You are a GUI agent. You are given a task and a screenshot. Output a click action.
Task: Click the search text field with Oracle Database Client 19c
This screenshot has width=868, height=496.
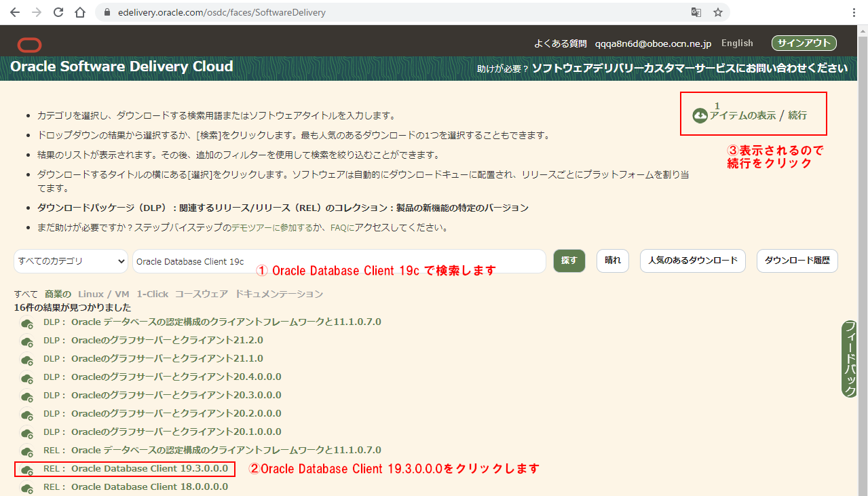(339, 261)
